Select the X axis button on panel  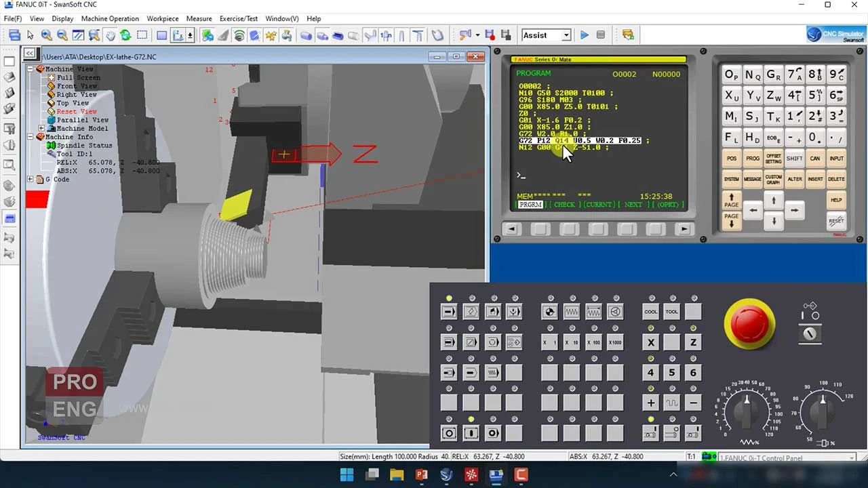pyautogui.click(x=650, y=342)
